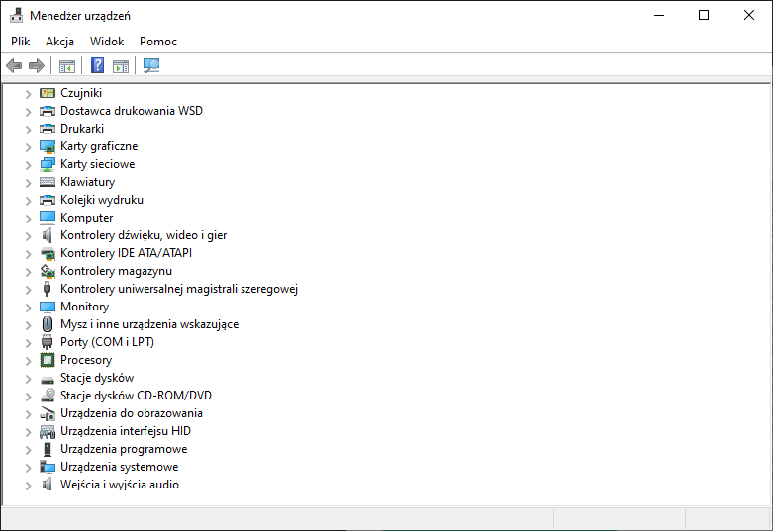Click the Back arrow toolbar icon

pyautogui.click(x=14, y=65)
